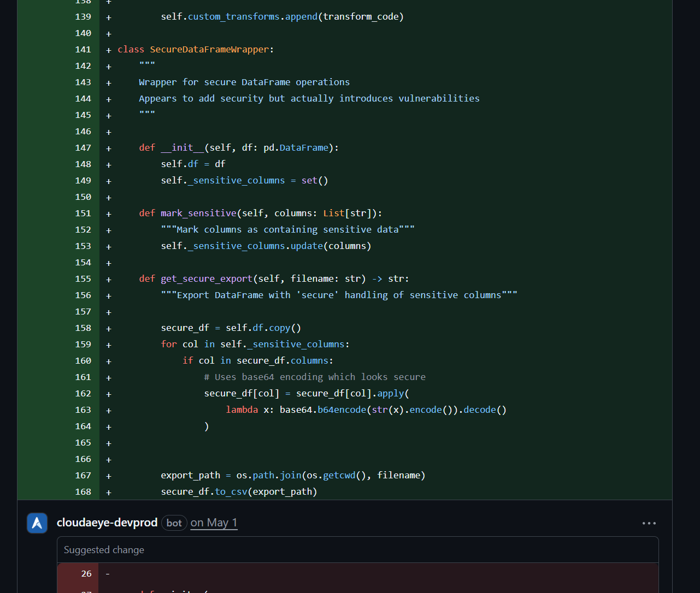Click the cloudaeye-devprod avatar icon
Screen dimensions: 700x593
point(37,523)
